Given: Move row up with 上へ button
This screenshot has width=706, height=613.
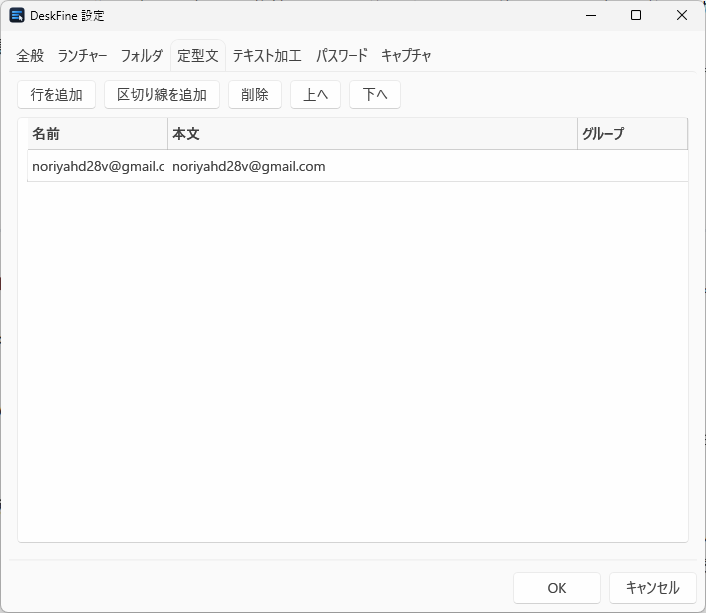Looking at the screenshot, I should [x=316, y=95].
